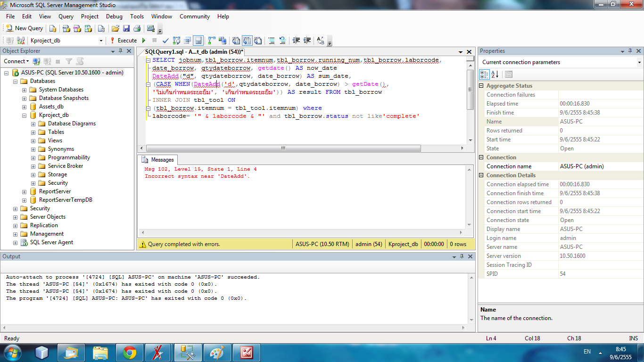Expand System Databases folder

click(24, 90)
